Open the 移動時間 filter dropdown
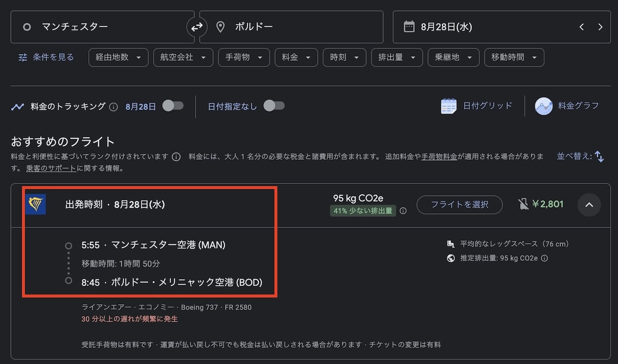The height and width of the screenshot is (364, 618). point(514,57)
